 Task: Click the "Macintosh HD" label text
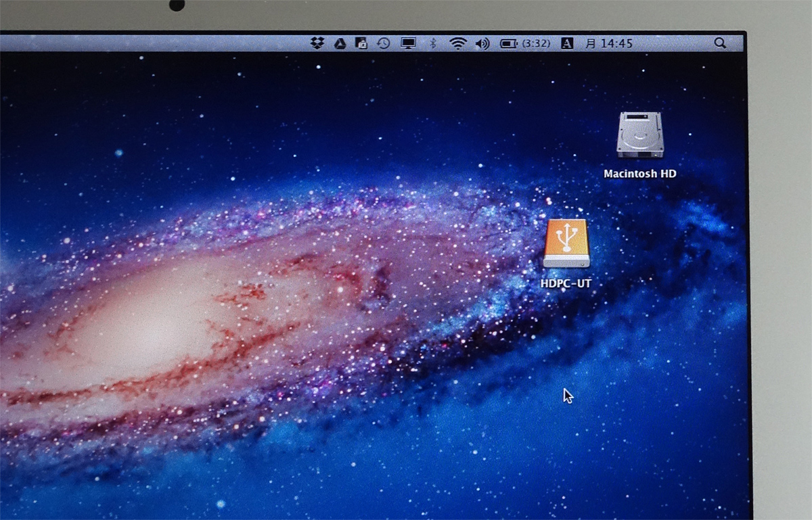pyautogui.click(x=640, y=174)
